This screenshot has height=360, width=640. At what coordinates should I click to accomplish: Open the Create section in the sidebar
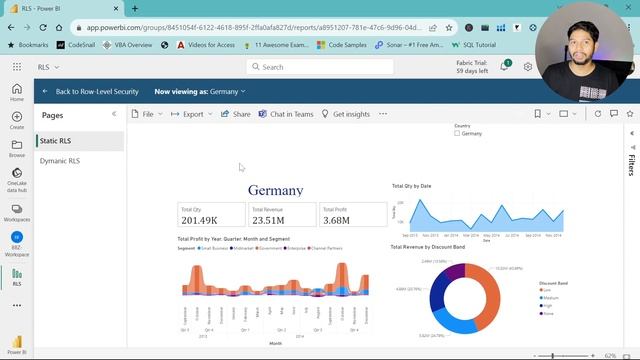click(x=17, y=120)
